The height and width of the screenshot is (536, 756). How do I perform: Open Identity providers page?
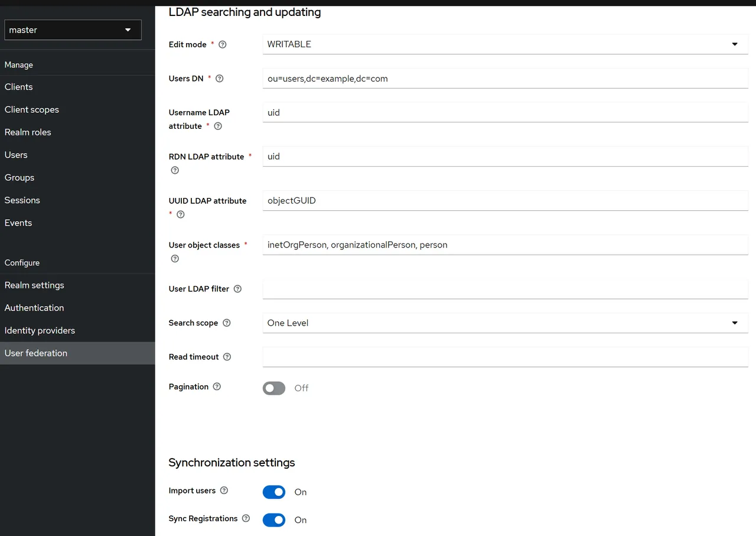pyautogui.click(x=77, y=330)
